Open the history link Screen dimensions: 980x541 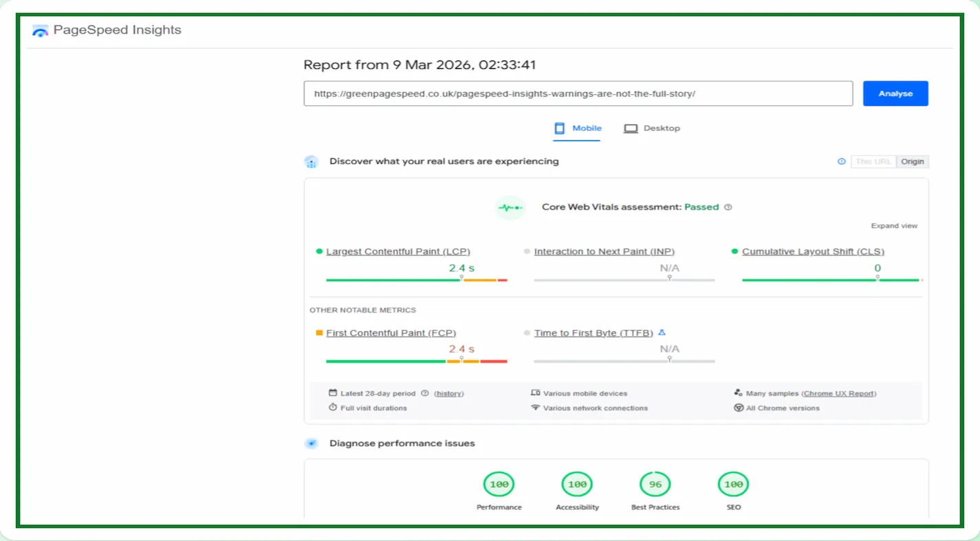[x=449, y=394]
